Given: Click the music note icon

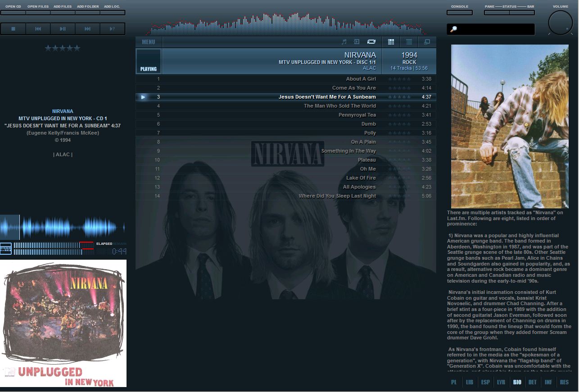Looking at the screenshot, I should [344, 42].
